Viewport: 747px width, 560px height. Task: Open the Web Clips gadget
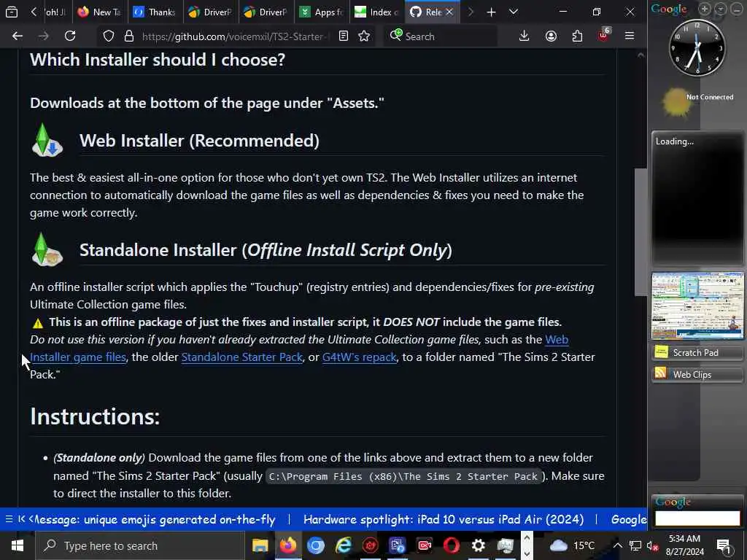pyautogui.click(x=697, y=374)
